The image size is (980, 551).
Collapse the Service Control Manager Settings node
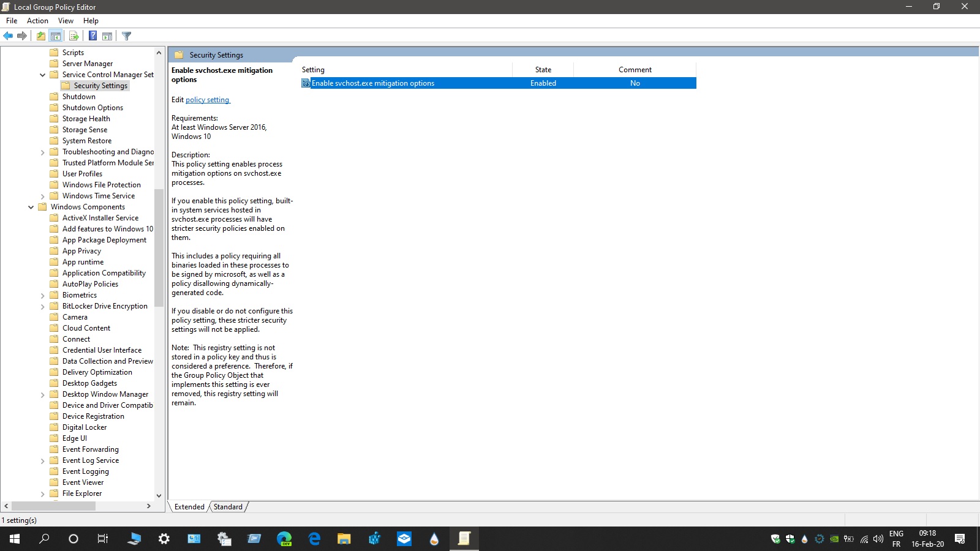tap(42, 75)
